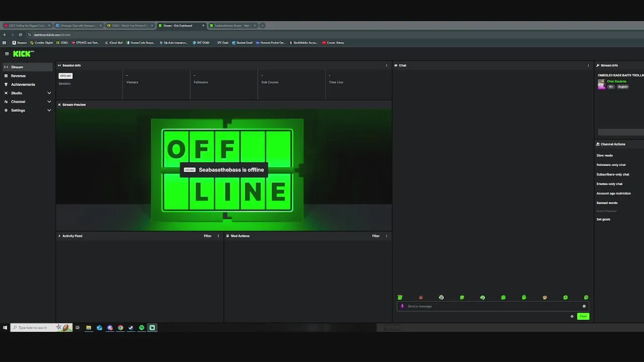Click into the Send a message field

493,306
